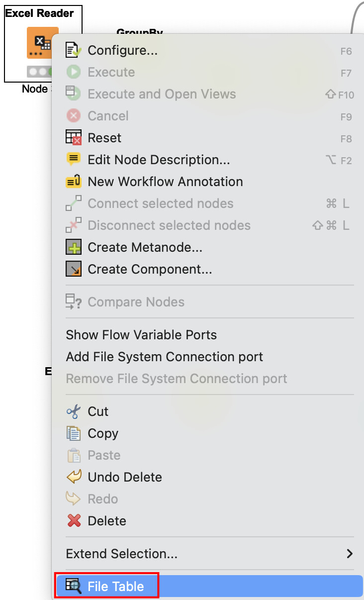The width and height of the screenshot is (364, 600).
Task: Open Configure dialog from context menu
Action: point(122,50)
